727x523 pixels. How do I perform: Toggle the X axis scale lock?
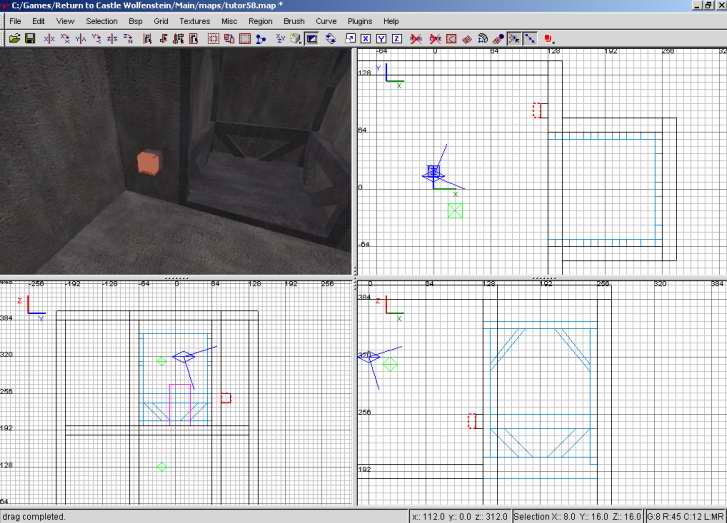pyautogui.click(x=366, y=39)
